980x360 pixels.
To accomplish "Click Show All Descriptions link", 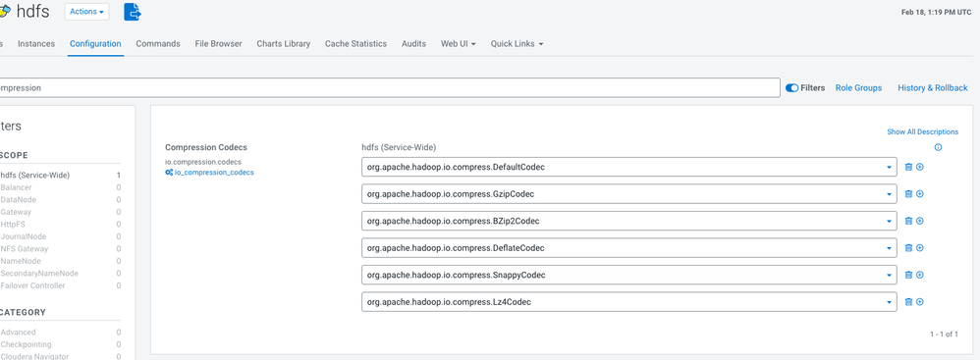I will 922,131.
